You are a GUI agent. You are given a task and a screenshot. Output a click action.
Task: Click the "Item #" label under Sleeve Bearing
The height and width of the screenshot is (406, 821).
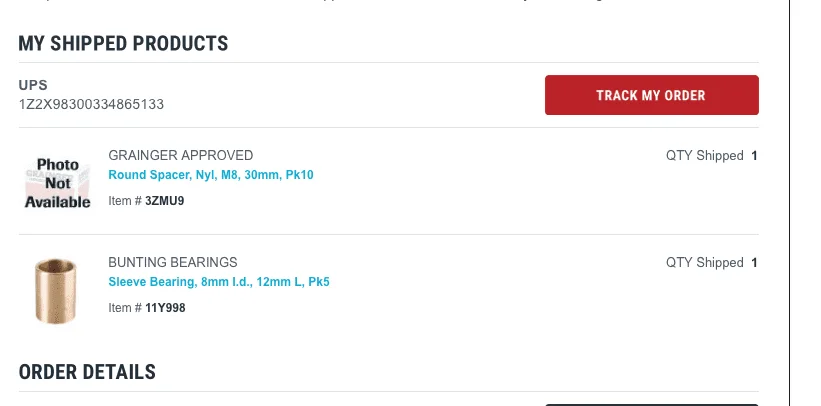click(x=125, y=308)
